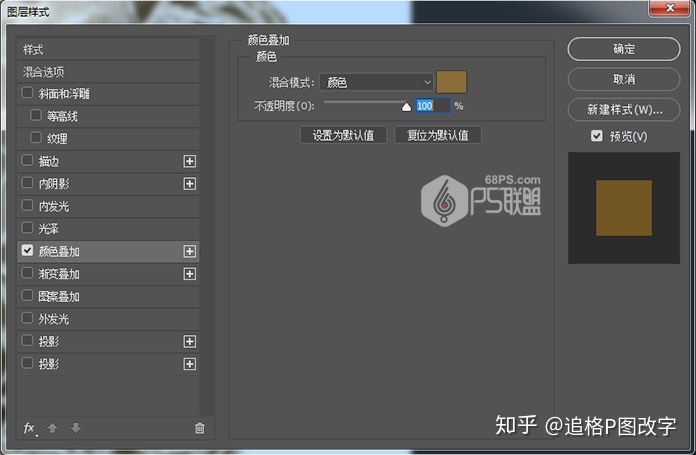The width and height of the screenshot is (696, 455).
Task: Add another 描边 effect with its plus icon
Action: [190, 161]
